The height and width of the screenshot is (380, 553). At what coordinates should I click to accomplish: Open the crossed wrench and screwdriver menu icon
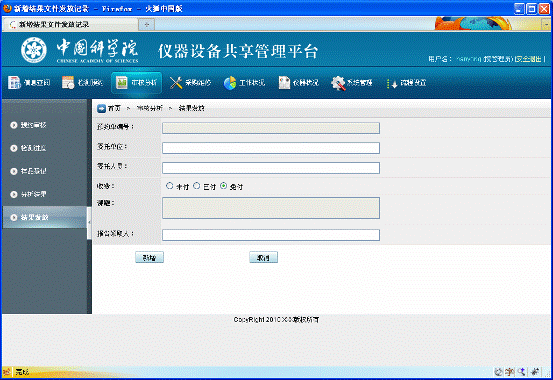click(176, 83)
